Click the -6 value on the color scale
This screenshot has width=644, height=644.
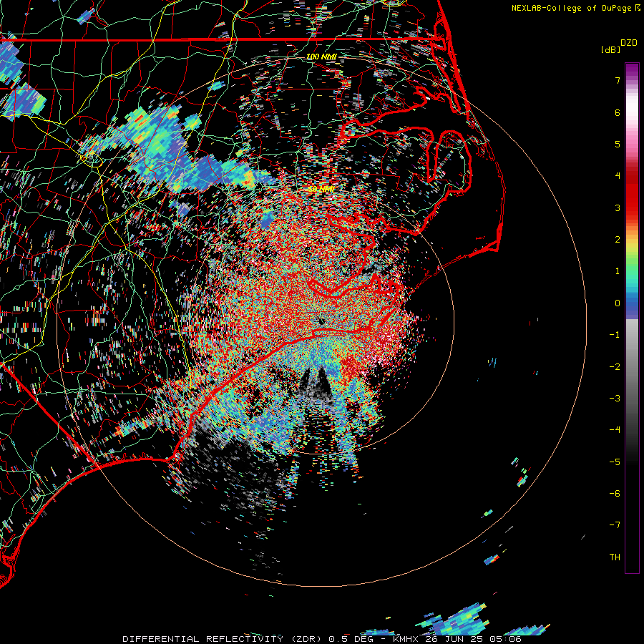[615, 493]
